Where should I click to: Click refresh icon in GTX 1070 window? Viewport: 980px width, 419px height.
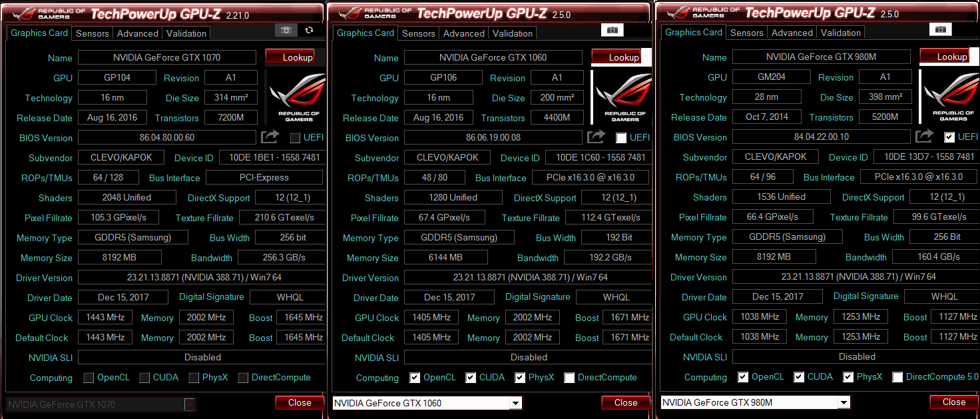point(309,31)
